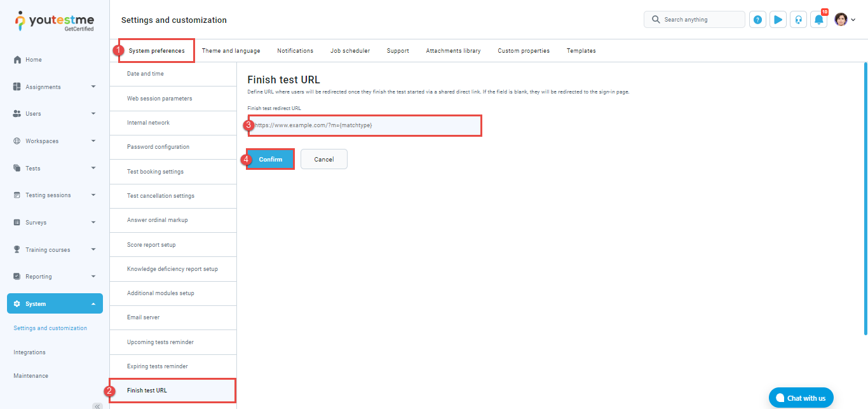Screen dimensions: 868x409
Task: Click the Users people icon
Action: 18,114
